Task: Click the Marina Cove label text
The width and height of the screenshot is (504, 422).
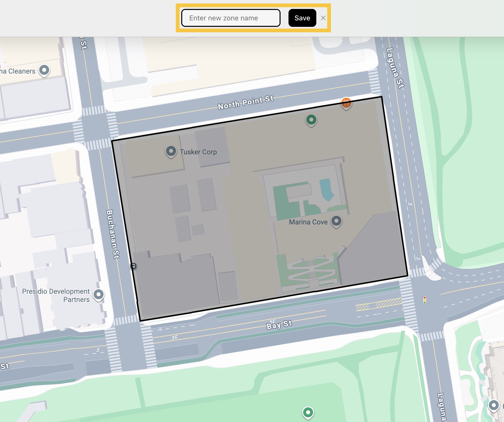Action: click(308, 222)
